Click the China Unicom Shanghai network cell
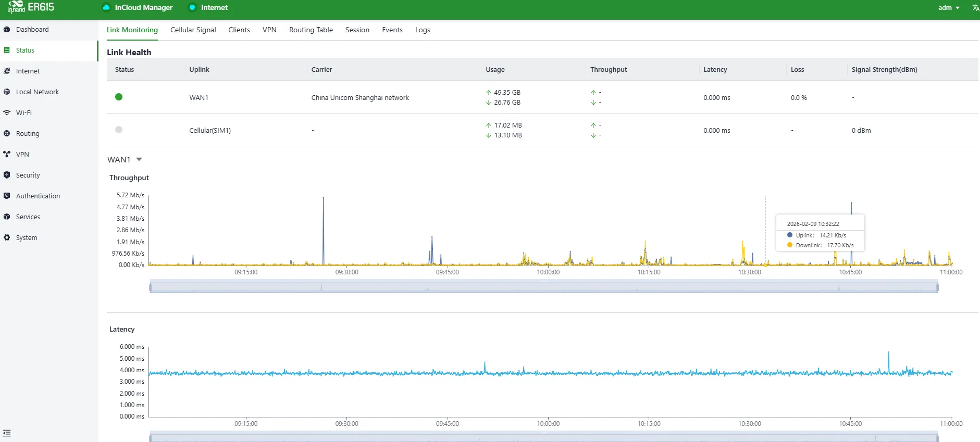The image size is (980, 442). [x=360, y=98]
